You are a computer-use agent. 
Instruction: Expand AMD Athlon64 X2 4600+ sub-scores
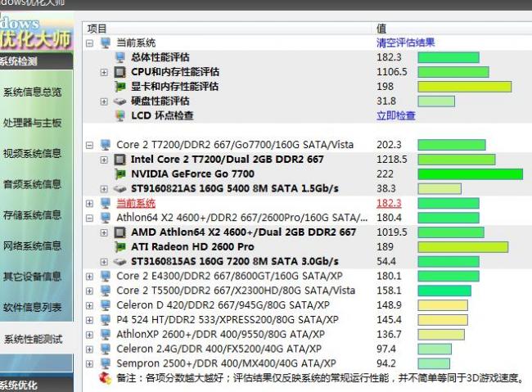point(104,232)
